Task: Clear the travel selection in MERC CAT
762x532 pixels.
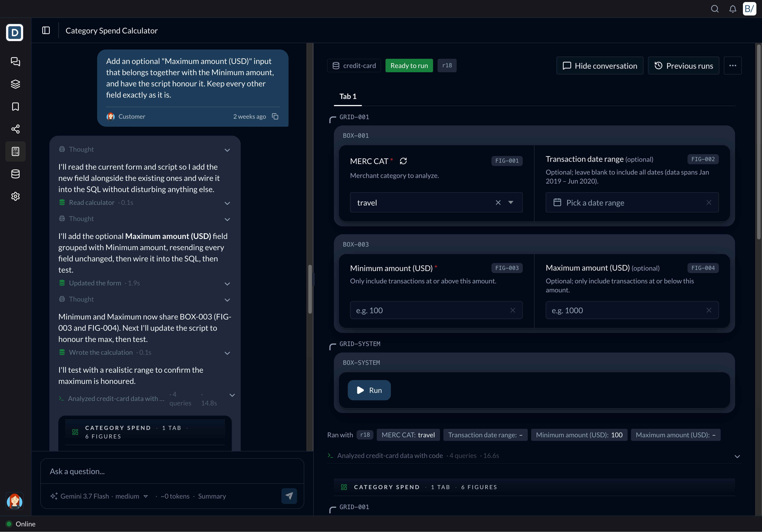Action: [x=498, y=202]
